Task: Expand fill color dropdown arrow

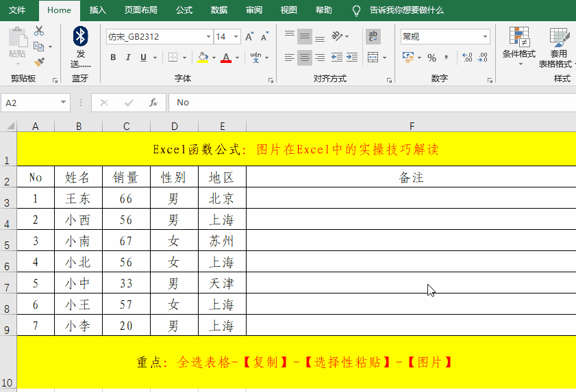Action: [x=214, y=57]
